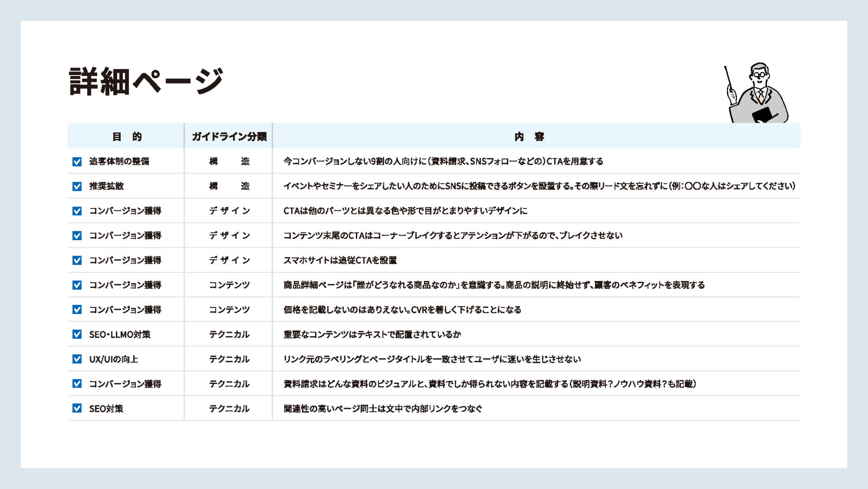Click デザイン in the コーナーブレイク row
The width and height of the screenshot is (868, 489).
(229, 236)
